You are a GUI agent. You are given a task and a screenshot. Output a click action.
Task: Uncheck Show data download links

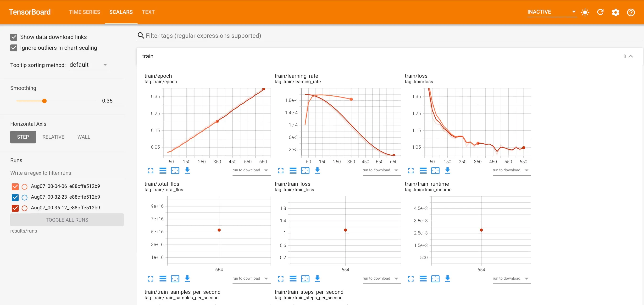[x=14, y=37]
